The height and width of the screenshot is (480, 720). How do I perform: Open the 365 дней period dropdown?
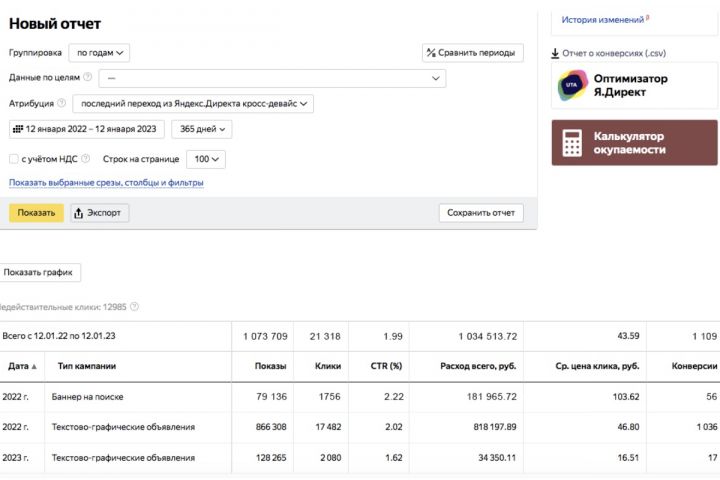click(x=201, y=129)
